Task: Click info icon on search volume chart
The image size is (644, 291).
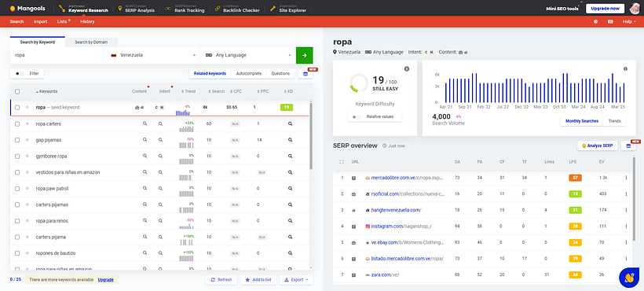Action: coord(625,69)
